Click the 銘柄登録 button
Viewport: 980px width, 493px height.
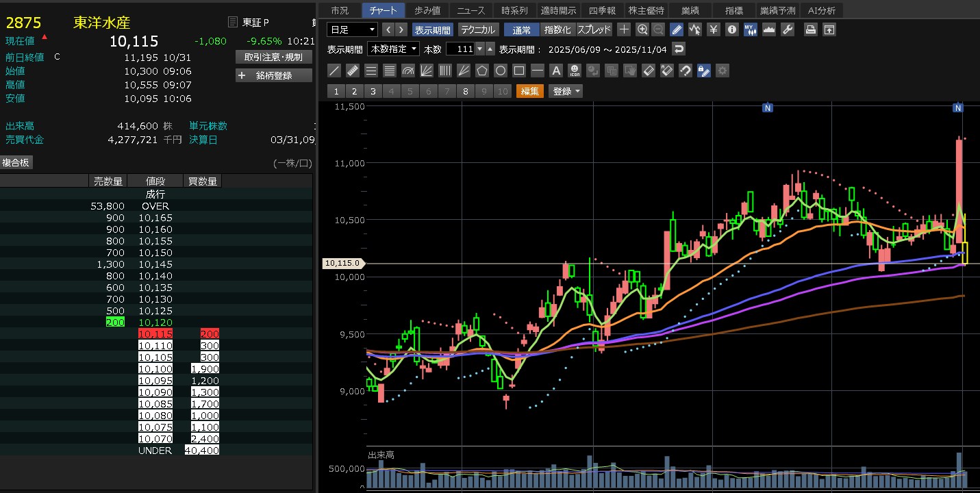click(273, 75)
